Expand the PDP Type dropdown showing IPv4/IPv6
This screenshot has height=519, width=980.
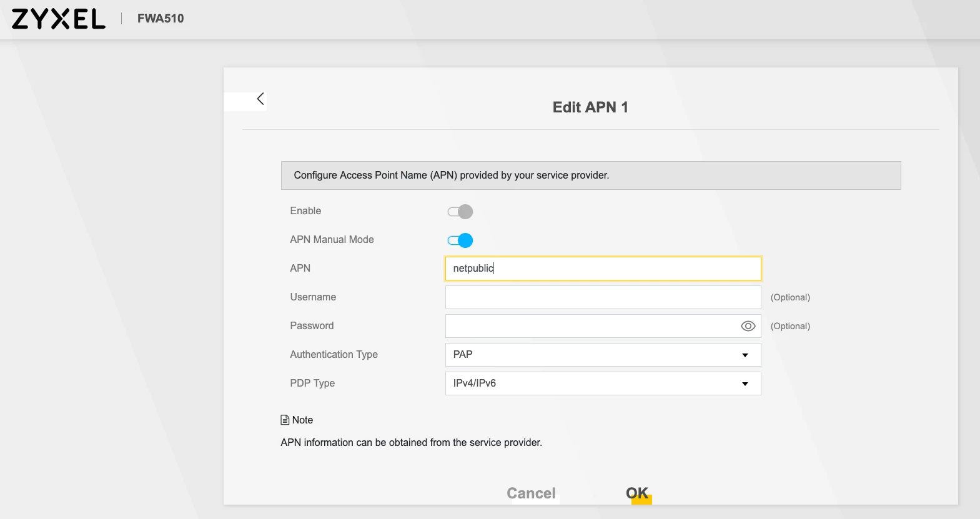(603, 383)
